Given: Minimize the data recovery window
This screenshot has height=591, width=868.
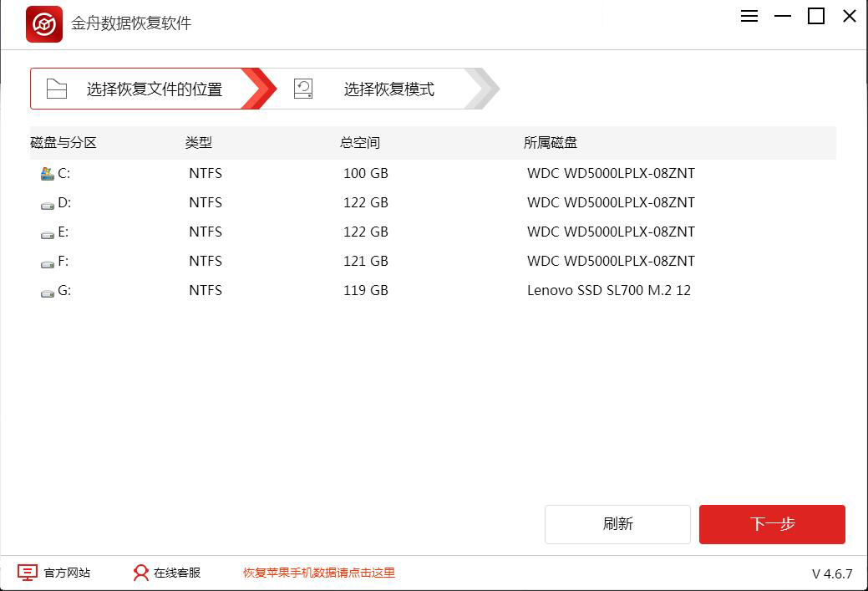Looking at the screenshot, I should click(783, 16).
